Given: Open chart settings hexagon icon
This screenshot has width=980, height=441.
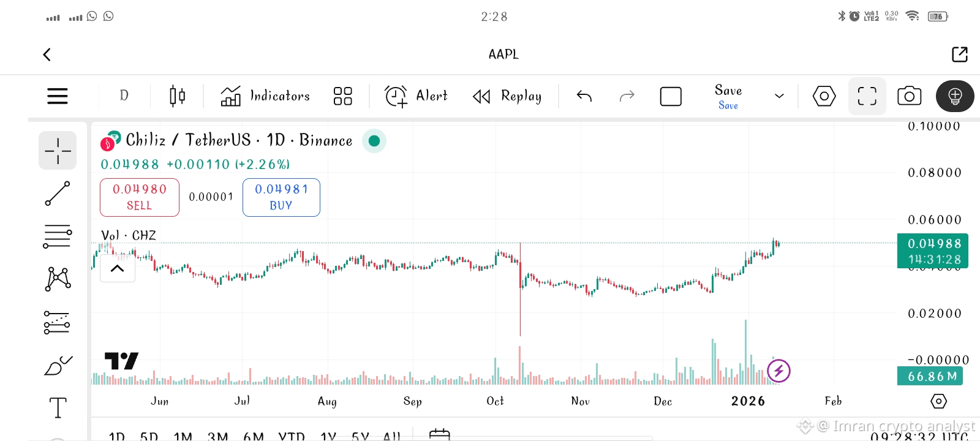Looking at the screenshot, I should click(824, 96).
